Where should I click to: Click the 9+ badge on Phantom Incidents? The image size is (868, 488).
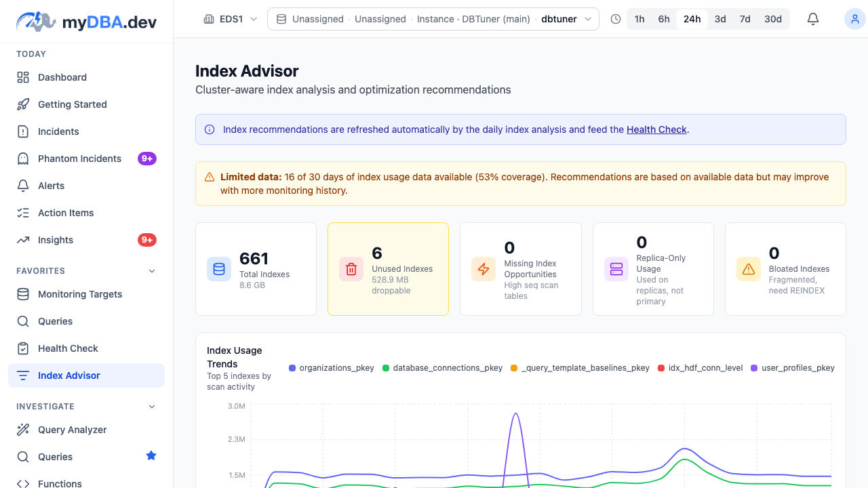coord(147,159)
